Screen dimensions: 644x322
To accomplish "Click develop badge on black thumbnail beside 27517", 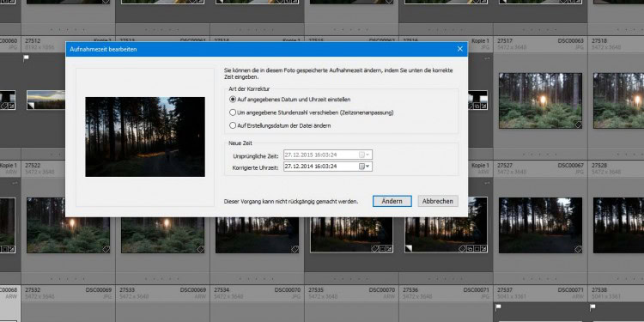I will click(483, 106).
